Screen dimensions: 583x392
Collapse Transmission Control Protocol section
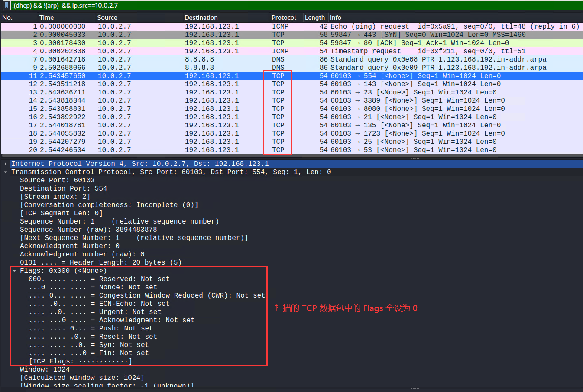(x=6, y=172)
